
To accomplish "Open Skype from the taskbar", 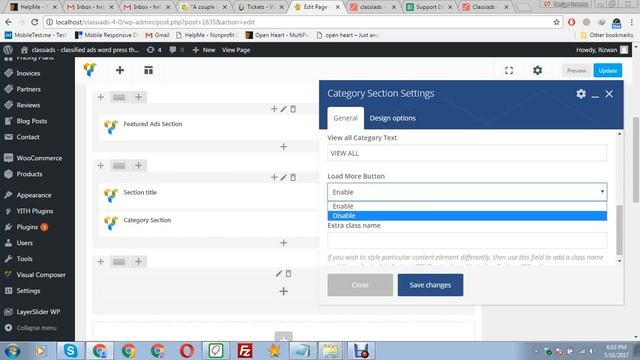I will click(70, 351).
